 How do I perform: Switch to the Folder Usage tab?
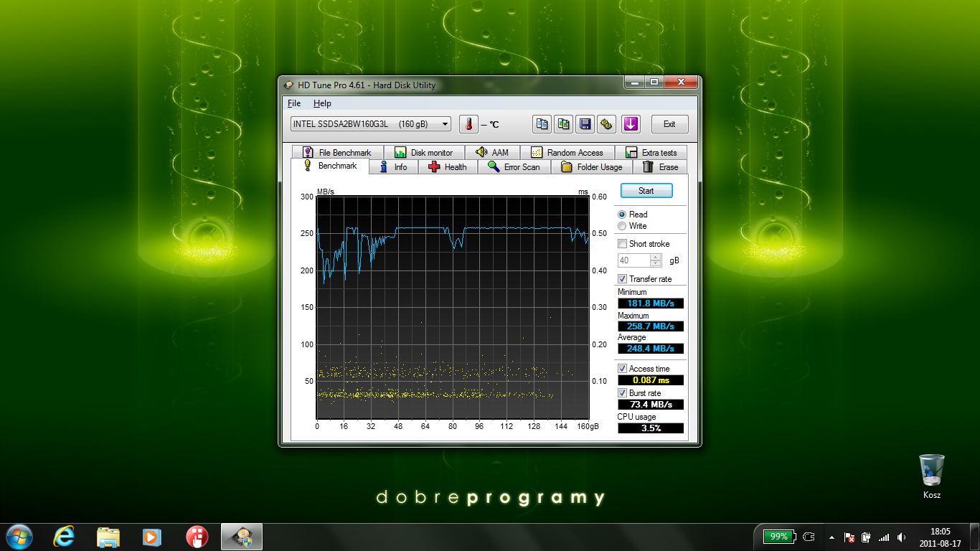(592, 167)
